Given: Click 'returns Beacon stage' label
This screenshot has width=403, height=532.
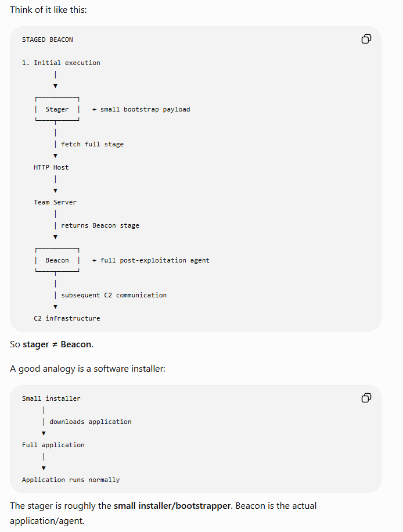Looking at the screenshot, I should pyautogui.click(x=100, y=225).
